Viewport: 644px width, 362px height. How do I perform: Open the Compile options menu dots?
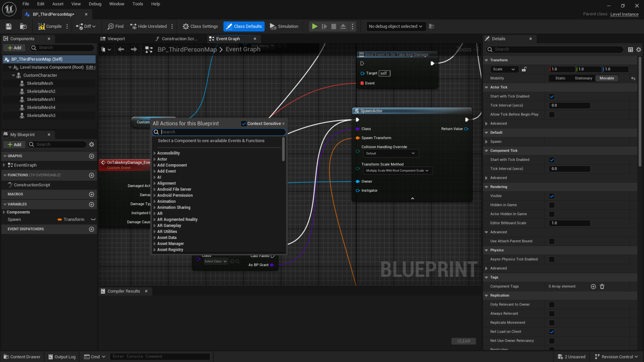(67, 27)
